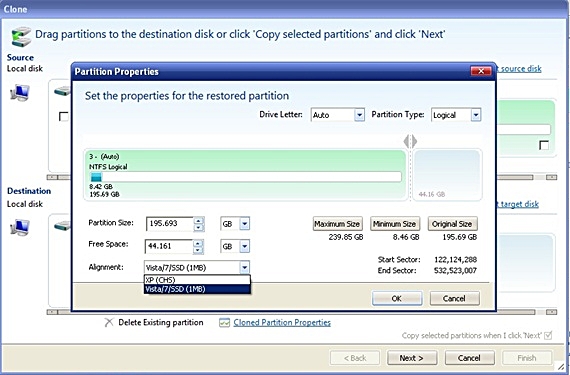Click the Free Space input field
Screen dimensions: 570x375
coord(169,246)
